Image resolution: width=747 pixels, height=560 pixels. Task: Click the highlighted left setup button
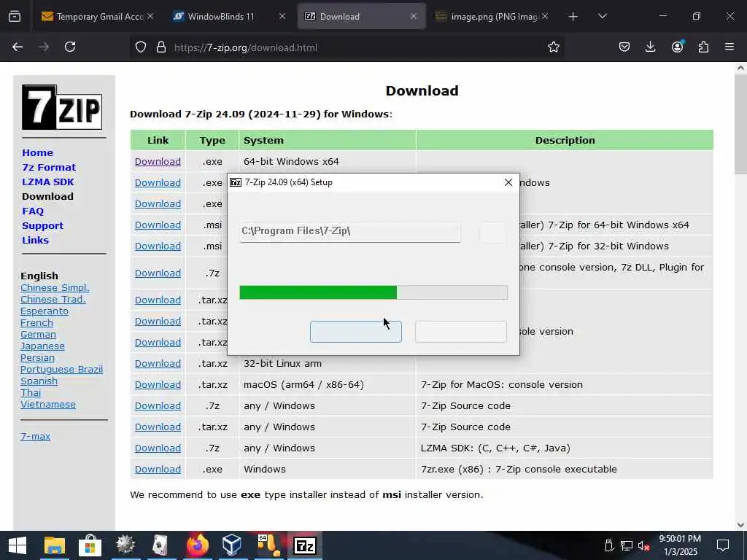click(x=356, y=332)
